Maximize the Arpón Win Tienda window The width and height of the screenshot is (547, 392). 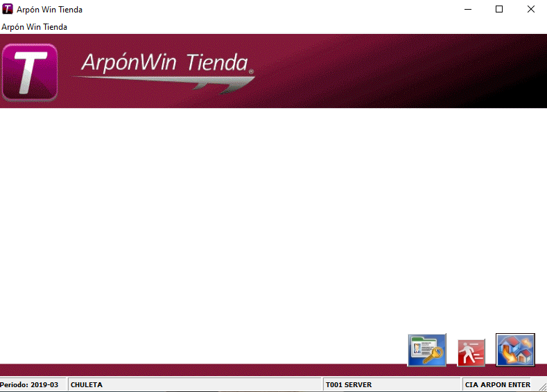click(499, 10)
